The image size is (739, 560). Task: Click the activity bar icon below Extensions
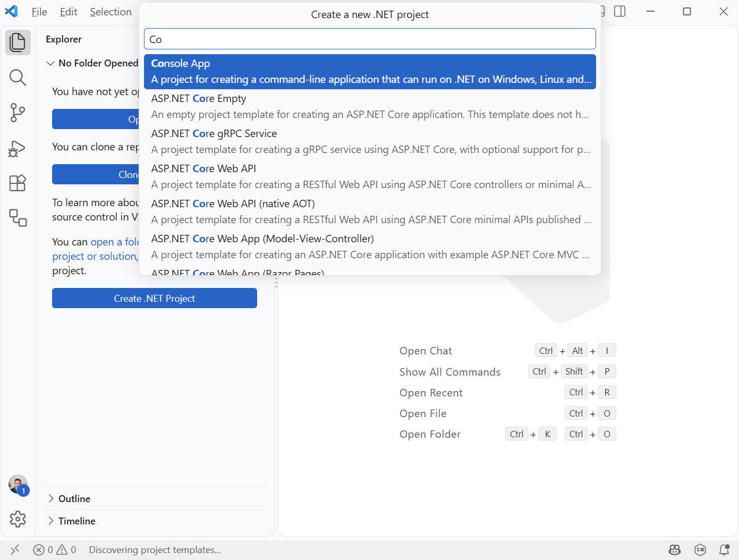(18, 218)
